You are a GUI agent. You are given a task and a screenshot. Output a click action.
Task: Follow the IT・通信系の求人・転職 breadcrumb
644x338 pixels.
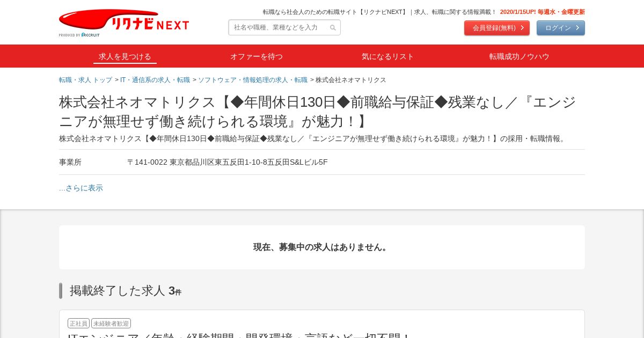[155, 80]
